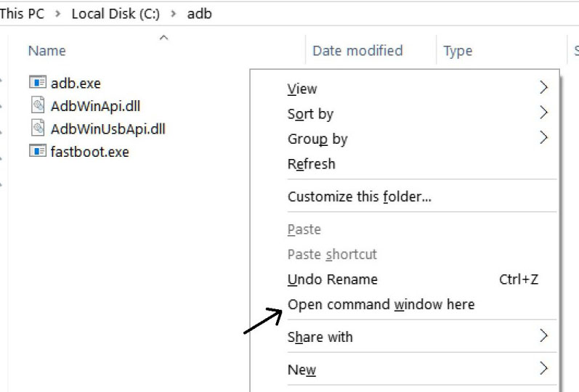Open the Share with submenu arrow
This screenshot has width=579, height=392.
(x=543, y=335)
